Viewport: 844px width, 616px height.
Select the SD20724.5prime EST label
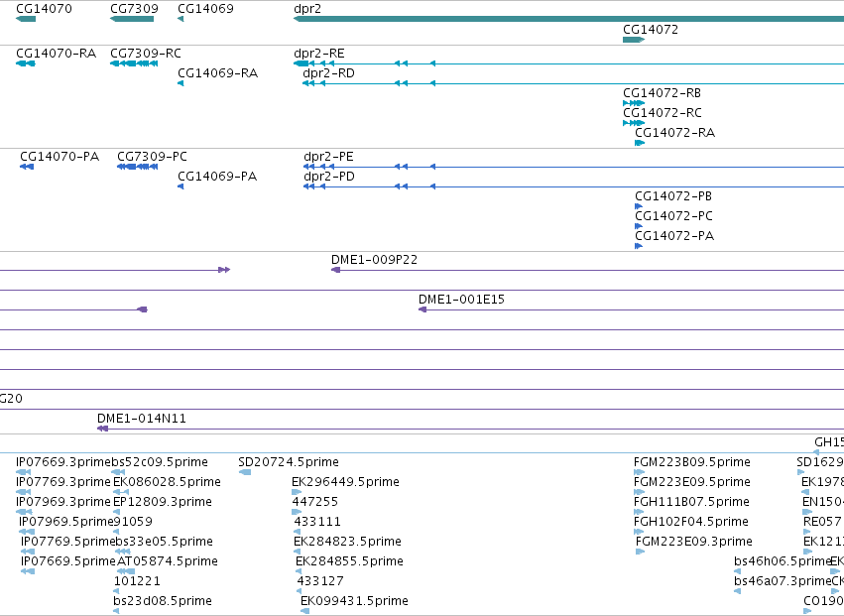[x=289, y=462]
